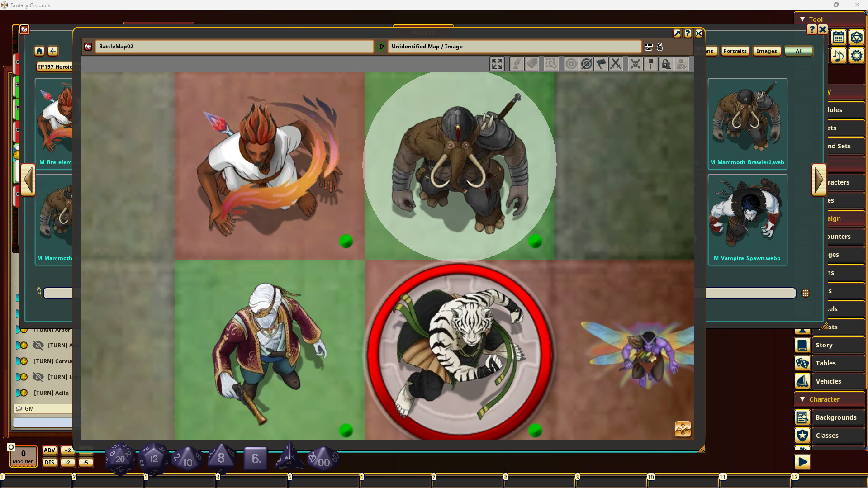Click the crossed swords icon in map toolbar
The width and height of the screenshot is (868, 488).
(616, 64)
